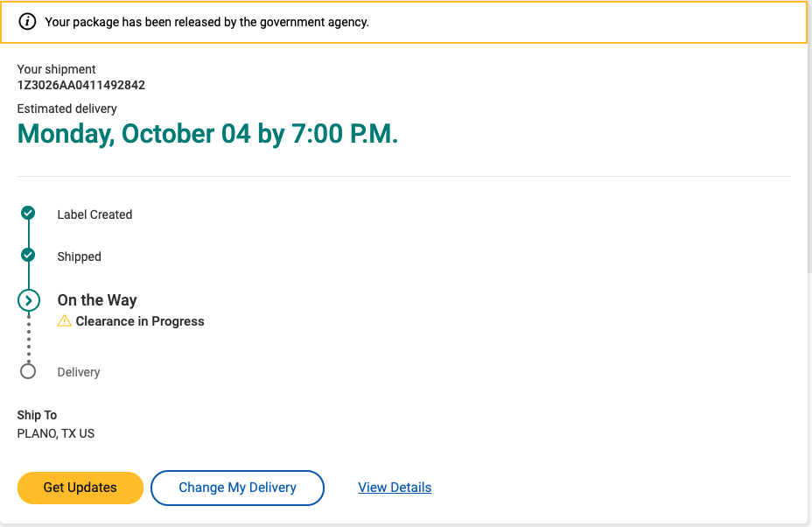Open the Change My Delivery options
This screenshot has width=812, height=527.
(x=237, y=488)
